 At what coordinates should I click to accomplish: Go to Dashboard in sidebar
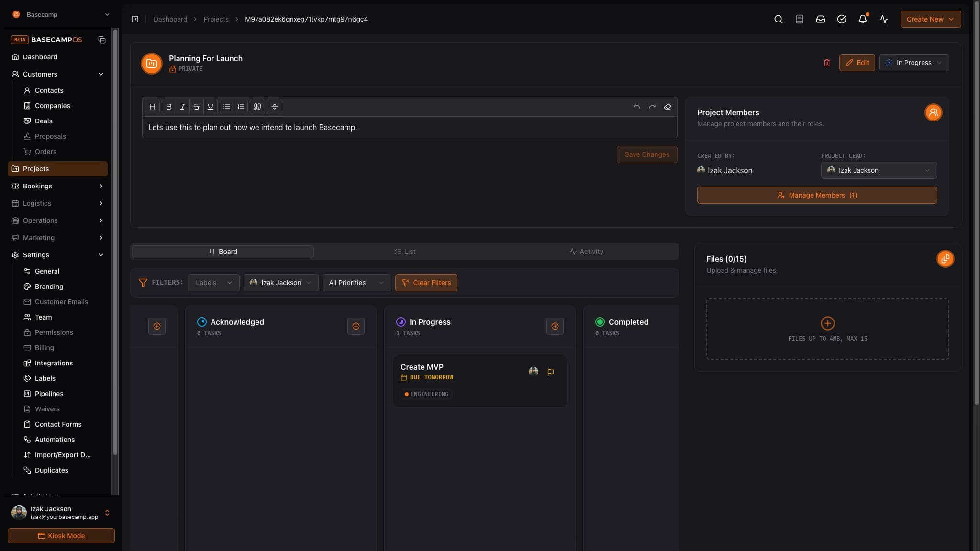tap(57, 57)
